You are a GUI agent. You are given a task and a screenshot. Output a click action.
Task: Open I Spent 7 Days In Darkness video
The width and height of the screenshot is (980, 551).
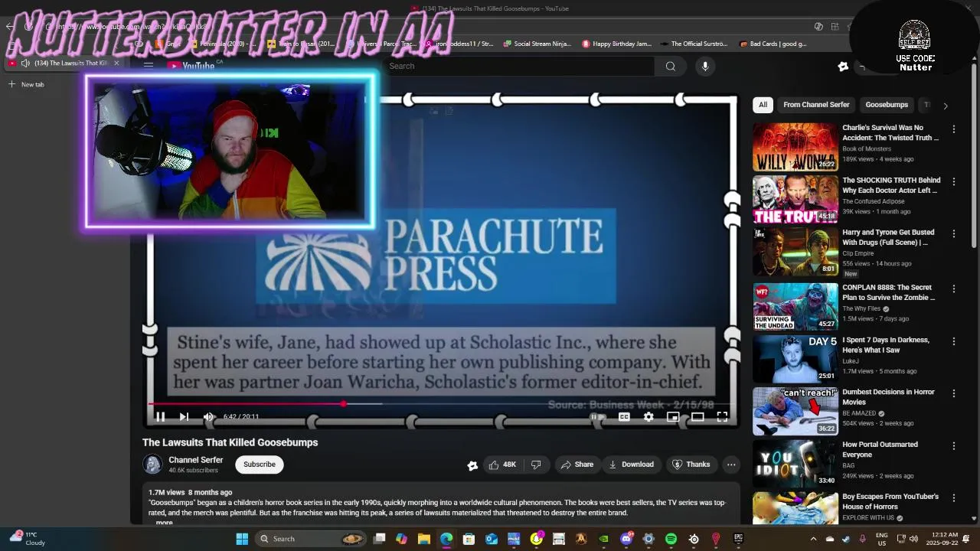coord(886,344)
